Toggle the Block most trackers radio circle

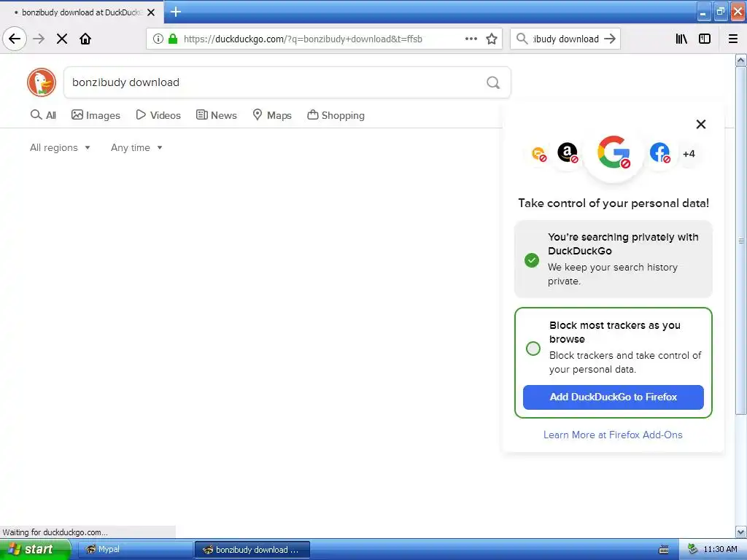(533, 348)
